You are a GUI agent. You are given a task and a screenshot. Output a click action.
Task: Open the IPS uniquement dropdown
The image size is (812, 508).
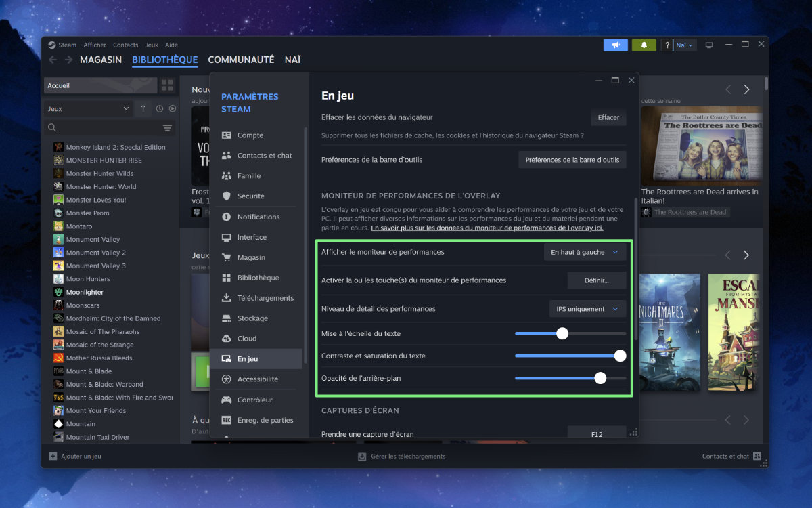587,309
